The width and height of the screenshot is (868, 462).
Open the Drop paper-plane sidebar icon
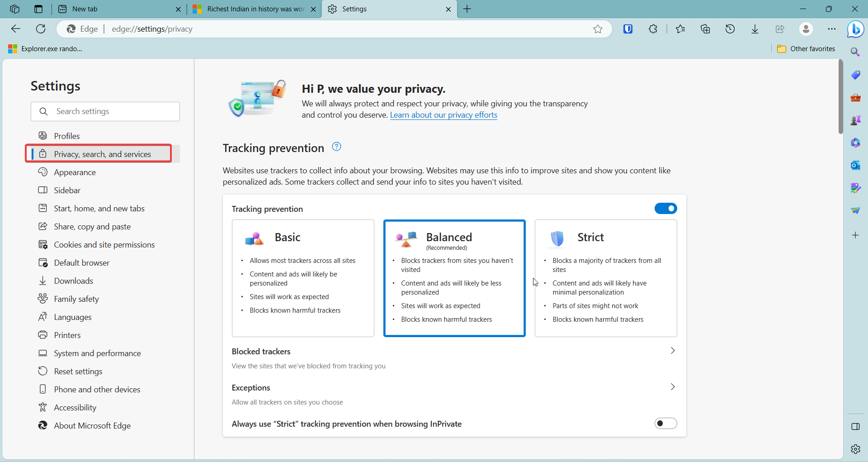[855, 211]
